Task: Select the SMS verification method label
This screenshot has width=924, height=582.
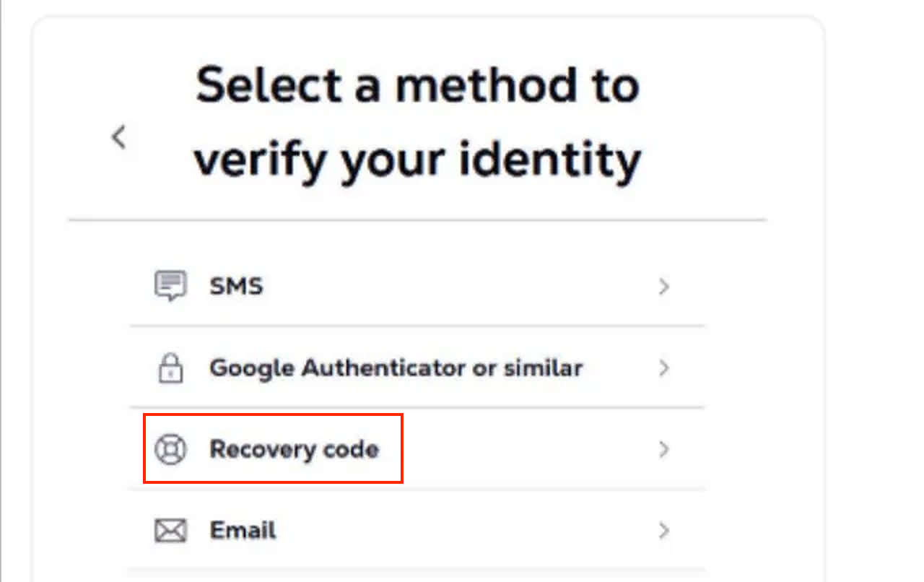Action: (x=236, y=287)
